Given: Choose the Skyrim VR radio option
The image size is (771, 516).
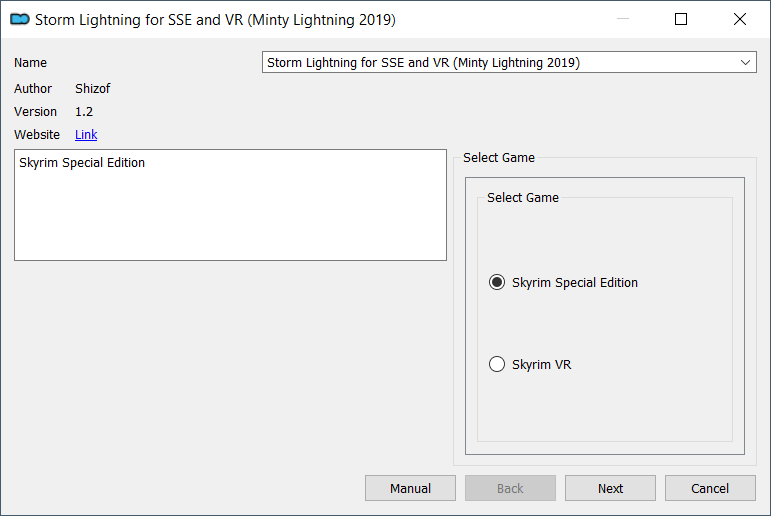Looking at the screenshot, I should tap(530, 364).
